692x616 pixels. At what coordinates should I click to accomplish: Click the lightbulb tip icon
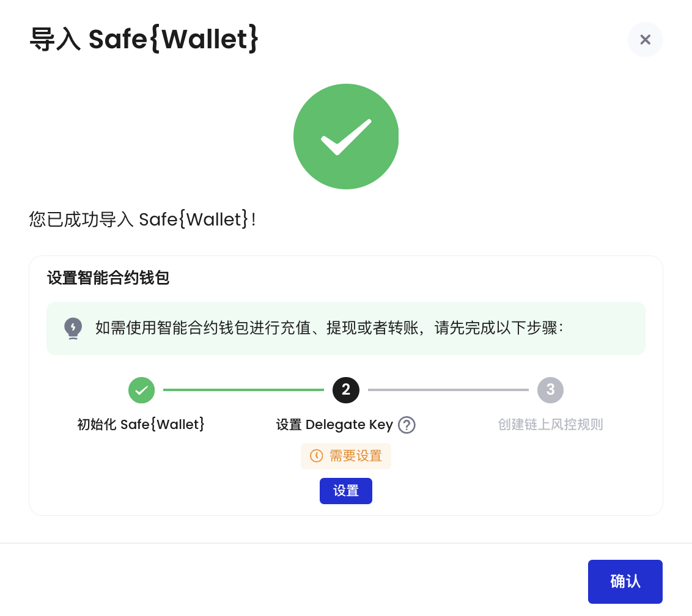click(x=73, y=328)
